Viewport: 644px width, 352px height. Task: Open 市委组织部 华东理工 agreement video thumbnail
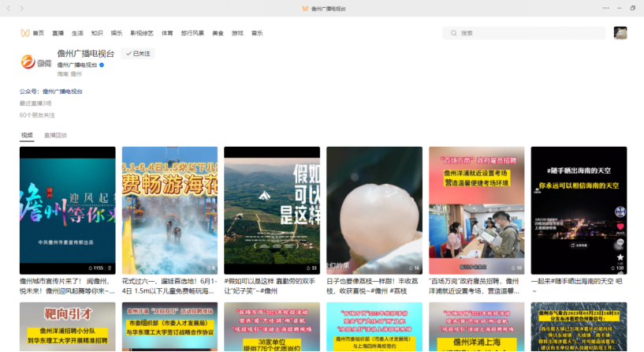169,327
